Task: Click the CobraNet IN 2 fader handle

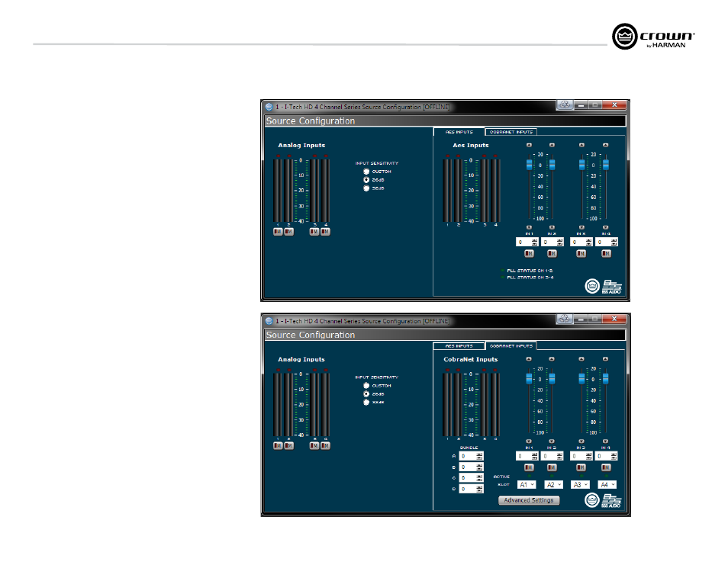Action: click(552, 378)
